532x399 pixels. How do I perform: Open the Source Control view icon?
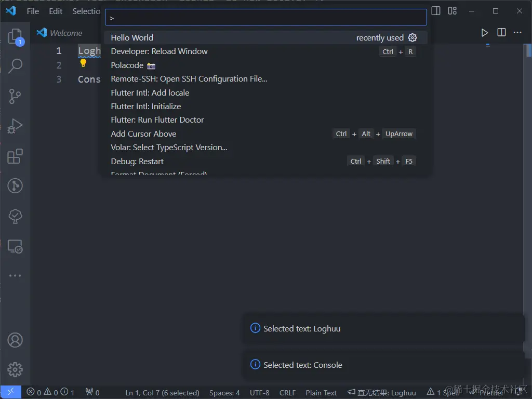pos(15,96)
